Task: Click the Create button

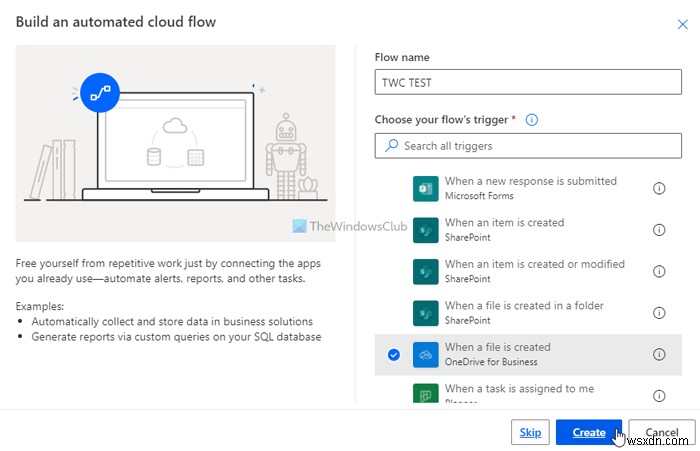Action: [x=589, y=432]
